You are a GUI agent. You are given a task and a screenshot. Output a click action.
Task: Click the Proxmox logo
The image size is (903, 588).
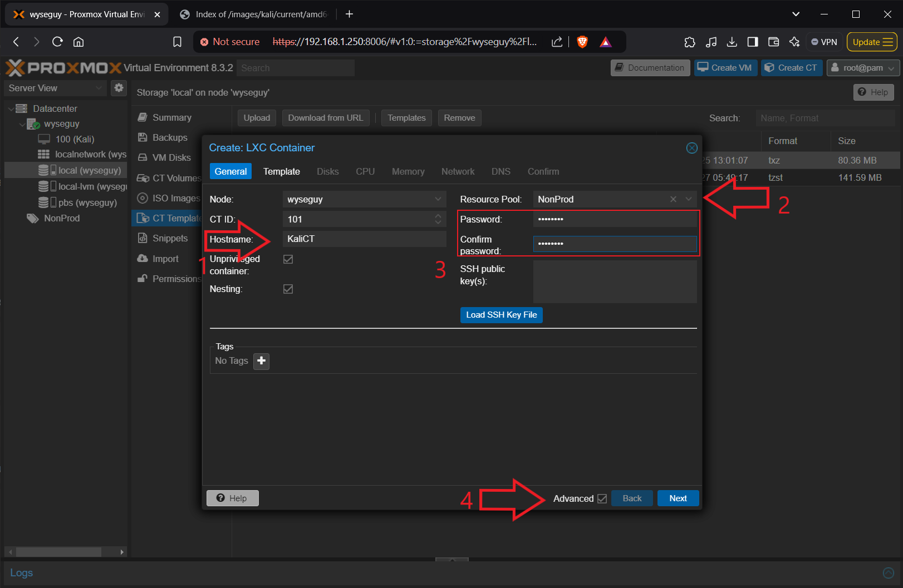tap(63, 68)
